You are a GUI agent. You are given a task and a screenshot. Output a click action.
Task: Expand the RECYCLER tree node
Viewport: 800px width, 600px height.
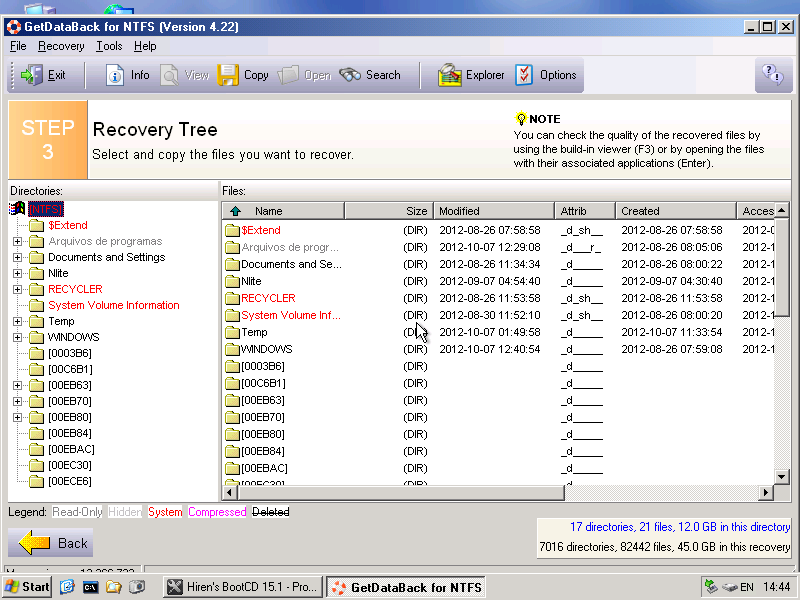click(x=17, y=289)
